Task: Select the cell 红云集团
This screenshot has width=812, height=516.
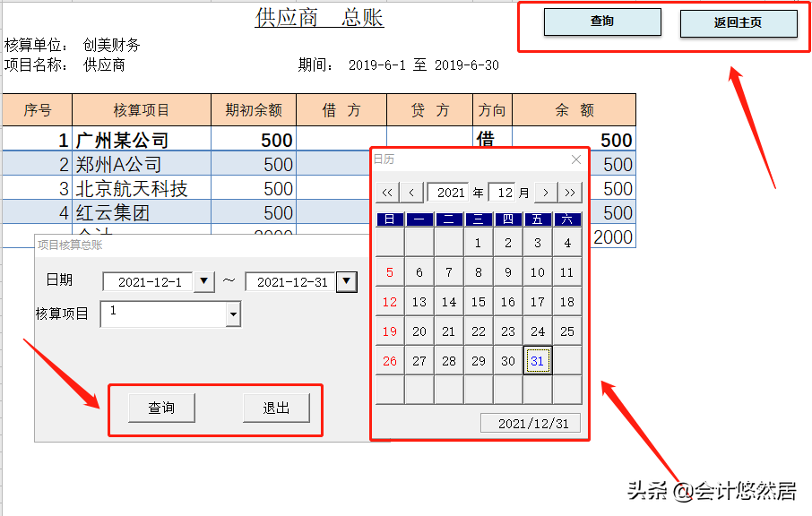Action: pyautogui.click(x=142, y=212)
